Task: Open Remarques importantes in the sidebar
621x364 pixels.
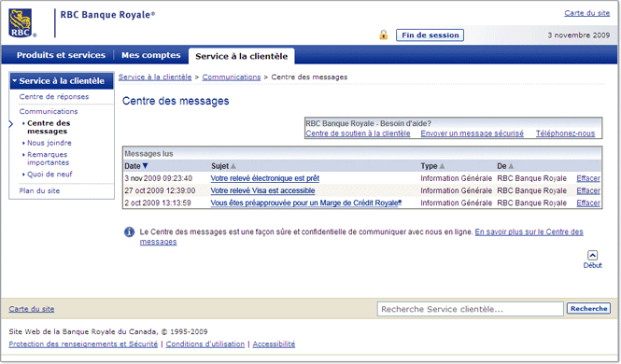Action: pyautogui.click(x=48, y=159)
